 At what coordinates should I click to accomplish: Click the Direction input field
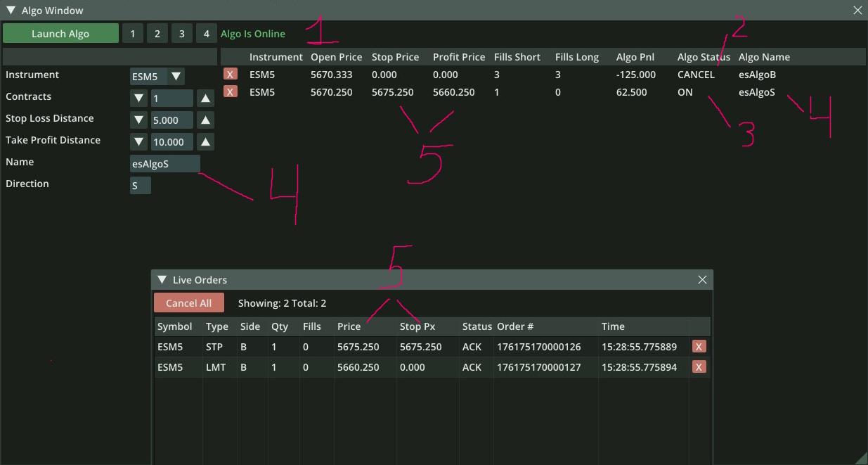[140, 186]
